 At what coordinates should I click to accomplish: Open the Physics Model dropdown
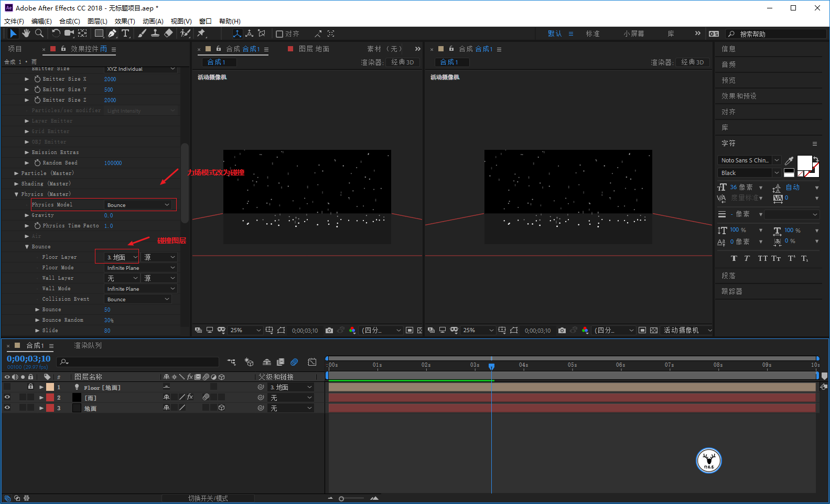click(x=138, y=205)
